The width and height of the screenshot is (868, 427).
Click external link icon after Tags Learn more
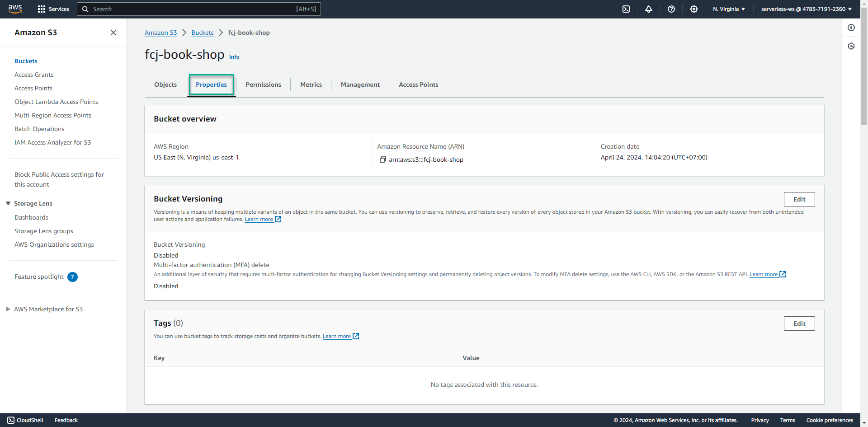[x=356, y=336]
